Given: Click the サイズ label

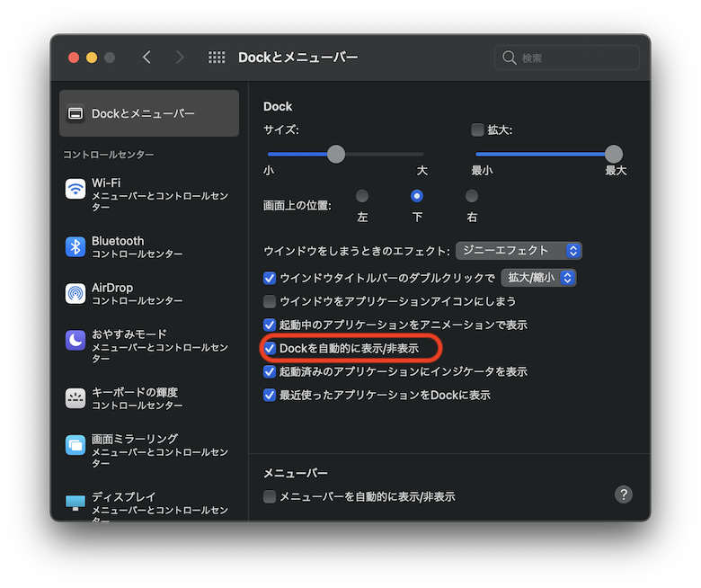Looking at the screenshot, I should coord(280,130).
